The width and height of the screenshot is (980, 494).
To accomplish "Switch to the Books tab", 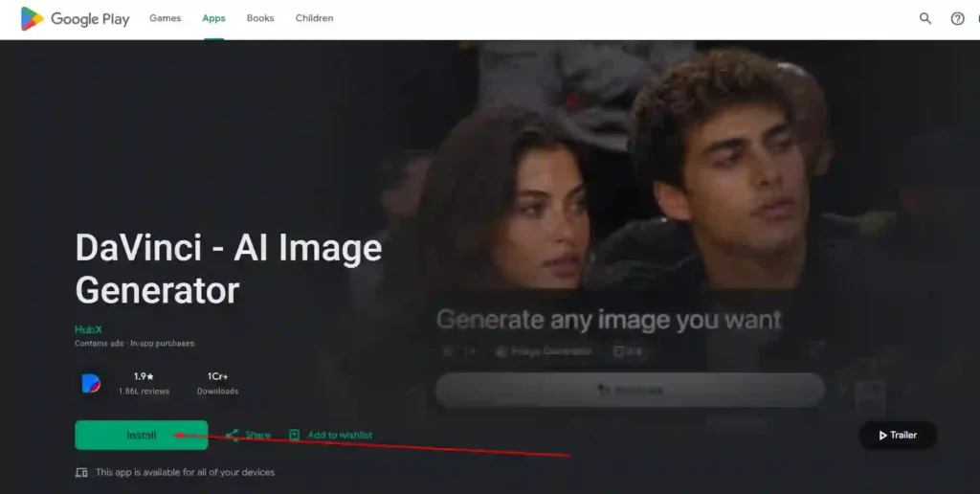I will click(x=260, y=18).
